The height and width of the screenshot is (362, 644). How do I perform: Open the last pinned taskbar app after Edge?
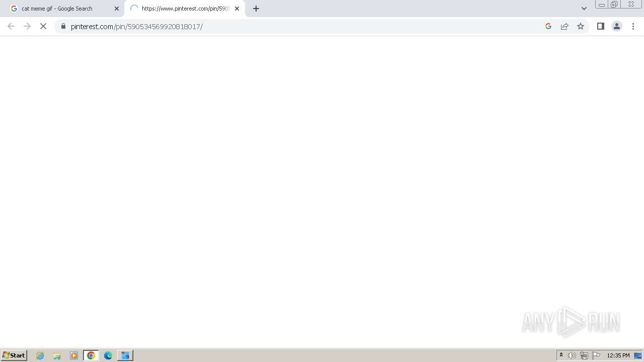click(x=125, y=355)
